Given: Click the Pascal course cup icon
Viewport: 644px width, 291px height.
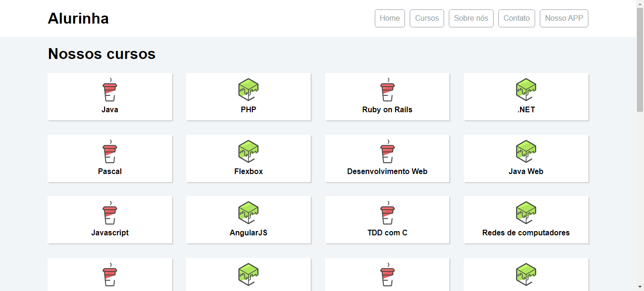Looking at the screenshot, I should 110,151.
